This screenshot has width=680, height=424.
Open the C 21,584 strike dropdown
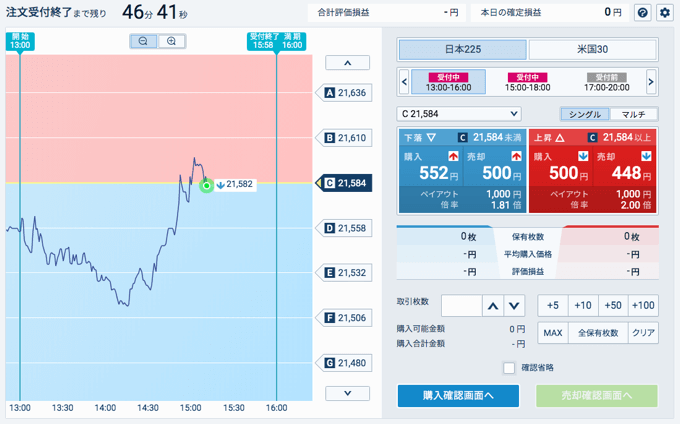coord(459,114)
